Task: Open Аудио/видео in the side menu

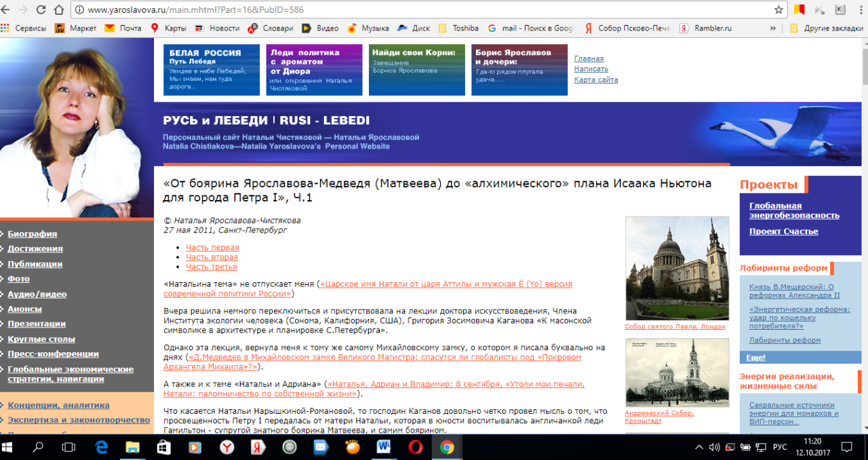Action: click(x=37, y=294)
